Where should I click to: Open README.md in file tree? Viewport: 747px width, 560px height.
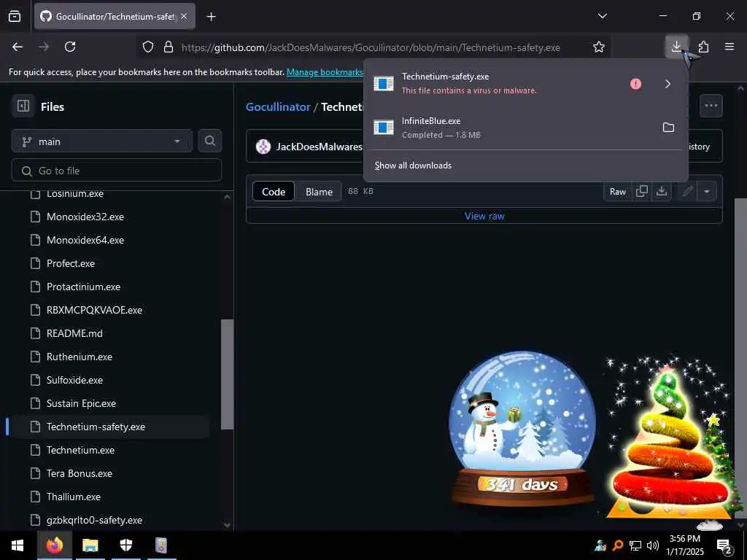(74, 333)
